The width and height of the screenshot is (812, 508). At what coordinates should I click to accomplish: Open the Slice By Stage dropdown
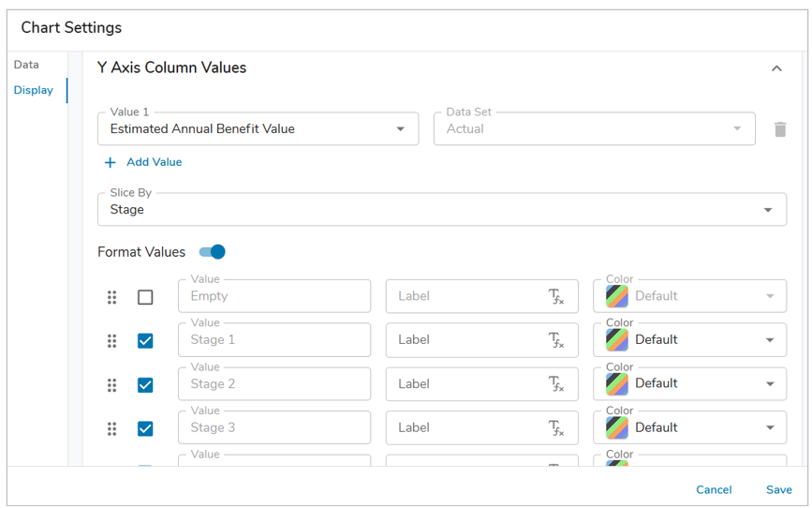(x=442, y=209)
